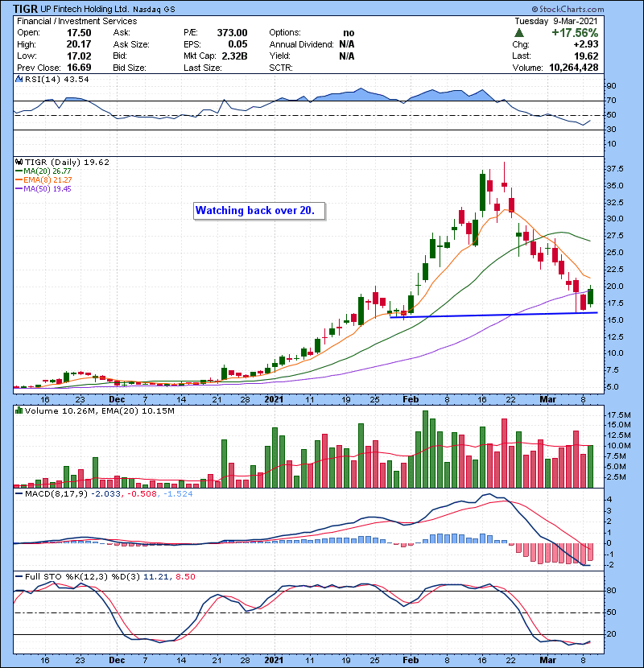
Task: Click the green up-triangle change indicator
Action: [518, 33]
